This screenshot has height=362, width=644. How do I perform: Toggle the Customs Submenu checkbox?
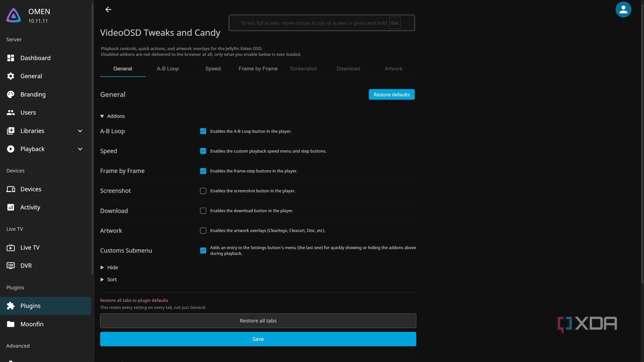pos(203,250)
